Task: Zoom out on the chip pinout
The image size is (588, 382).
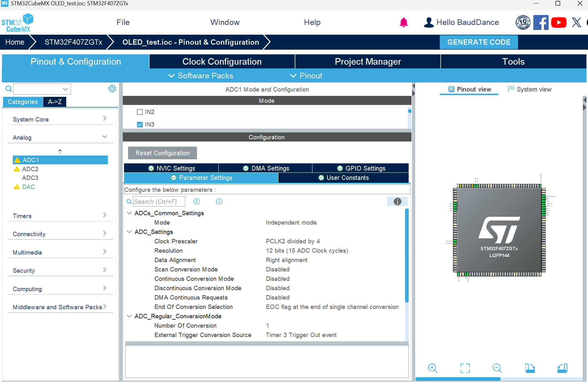Action: [497, 368]
